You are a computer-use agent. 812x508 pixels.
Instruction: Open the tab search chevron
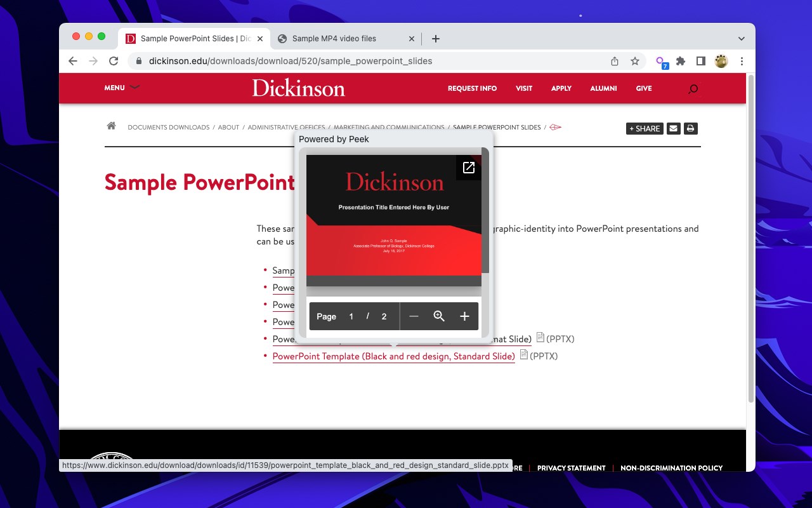coord(741,39)
